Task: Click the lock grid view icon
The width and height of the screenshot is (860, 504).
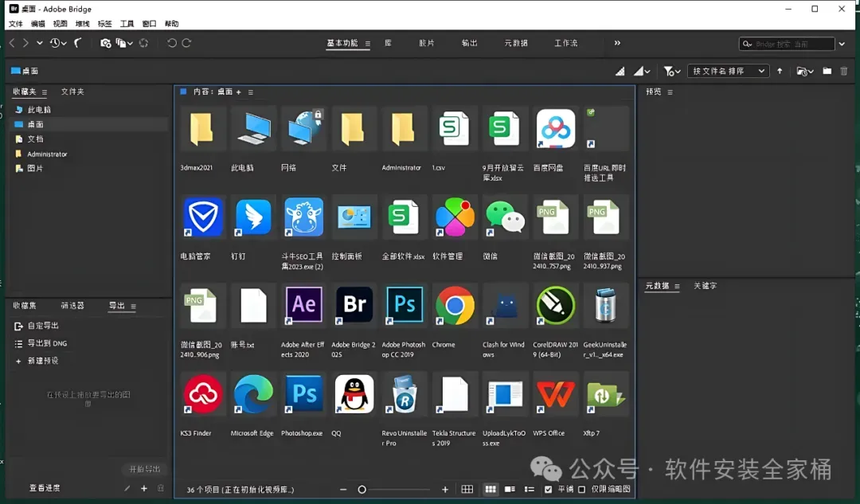Action: [467, 489]
